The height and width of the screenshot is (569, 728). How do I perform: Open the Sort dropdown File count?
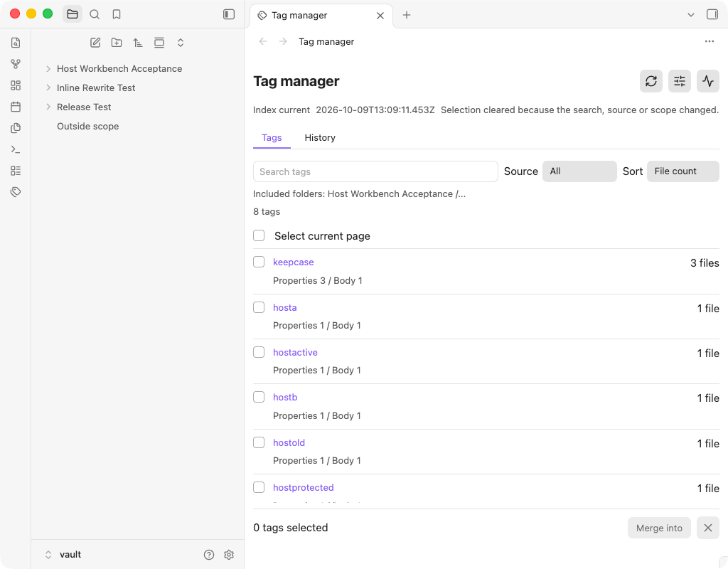point(683,171)
